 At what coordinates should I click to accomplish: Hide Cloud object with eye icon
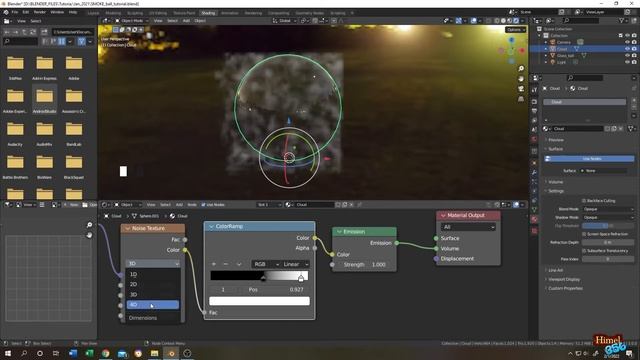pyautogui.click(x=627, y=49)
